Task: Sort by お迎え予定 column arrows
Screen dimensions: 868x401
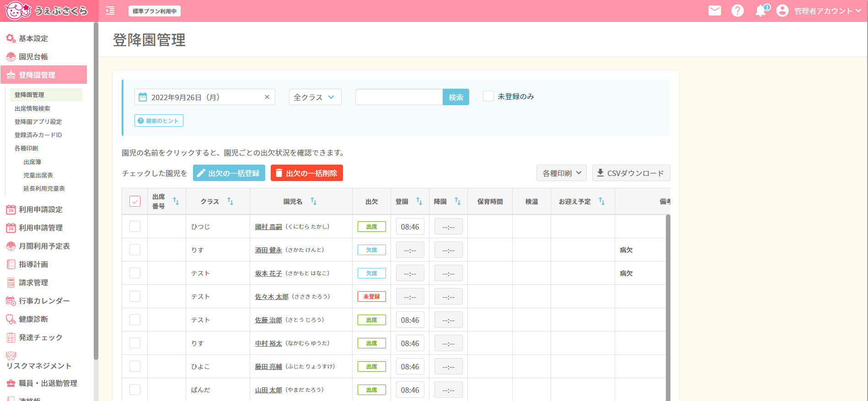Action: 602,201
